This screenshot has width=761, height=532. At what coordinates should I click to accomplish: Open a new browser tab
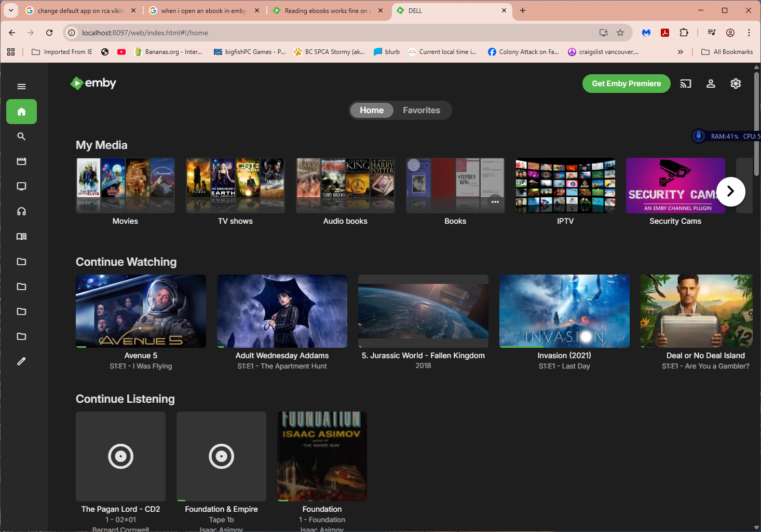[523, 10]
